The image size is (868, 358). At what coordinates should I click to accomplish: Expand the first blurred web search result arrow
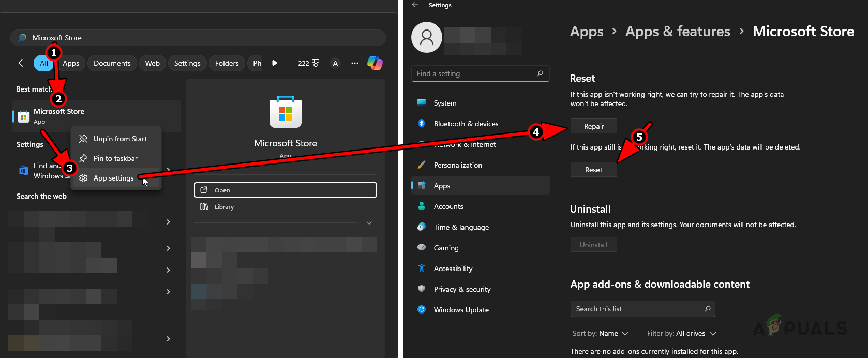pyautogui.click(x=168, y=222)
